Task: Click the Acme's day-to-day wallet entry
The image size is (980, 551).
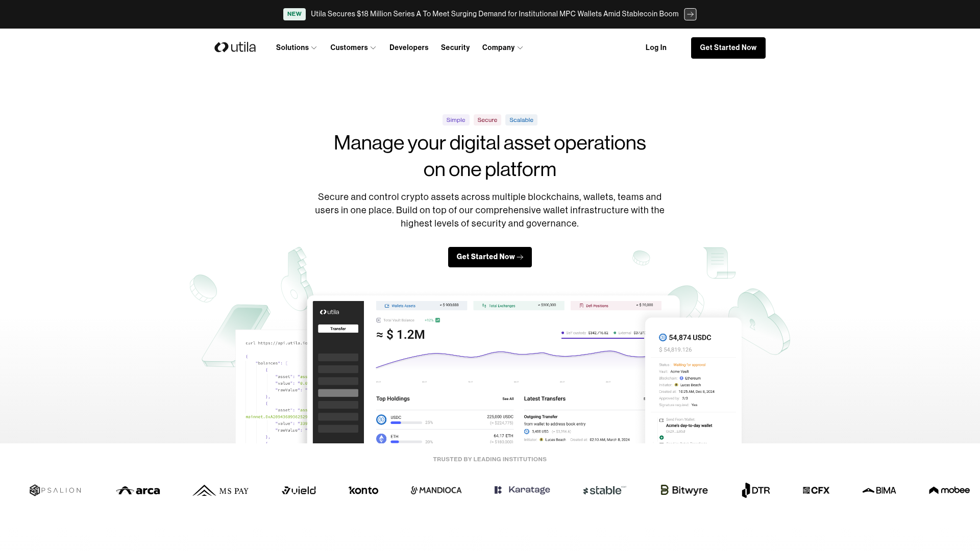Action: [689, 425]
